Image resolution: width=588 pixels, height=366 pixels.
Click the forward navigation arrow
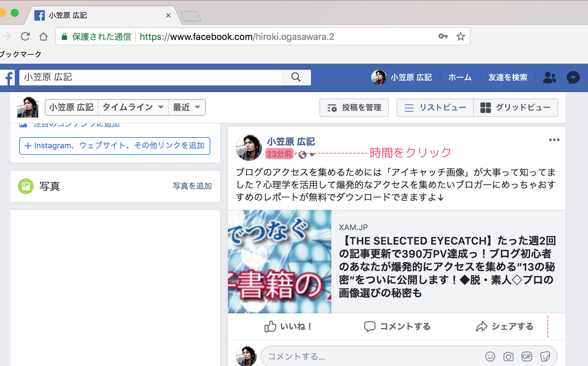tap(7, 36)
